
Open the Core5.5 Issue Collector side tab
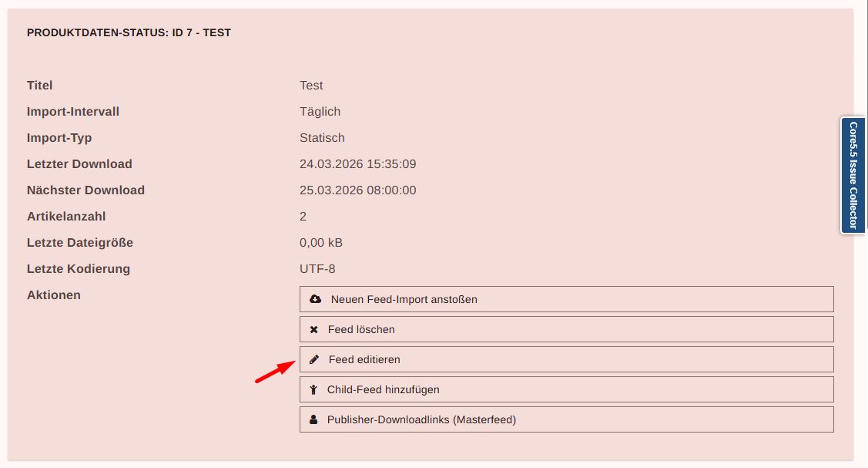coord(853,175)
